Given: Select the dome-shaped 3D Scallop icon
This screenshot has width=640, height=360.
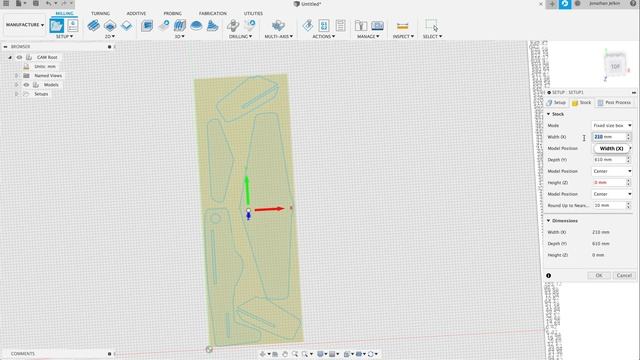Looking at the screenshot, I should pyautogui.click(x=196, y=26).
